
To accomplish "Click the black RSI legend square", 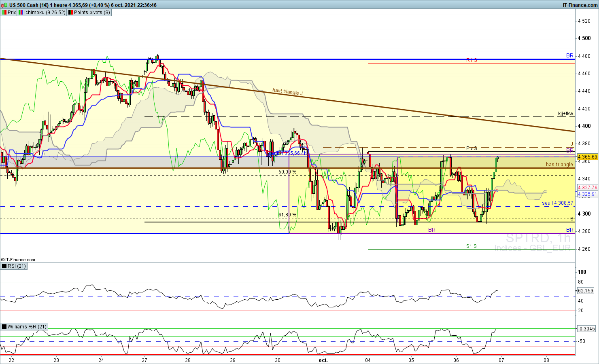I will click(4, 266).
